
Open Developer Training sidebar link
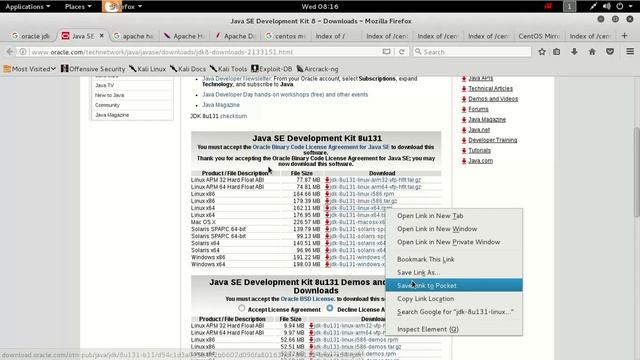click(493, 140)
